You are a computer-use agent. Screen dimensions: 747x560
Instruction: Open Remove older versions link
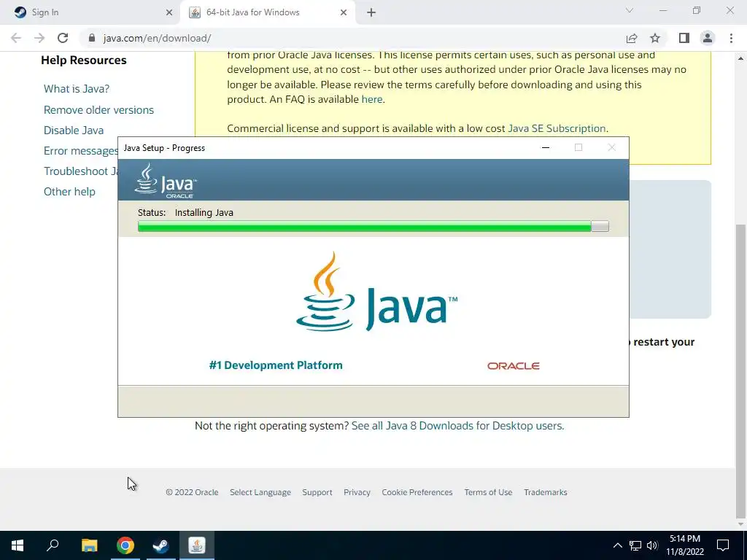[98, 110]
